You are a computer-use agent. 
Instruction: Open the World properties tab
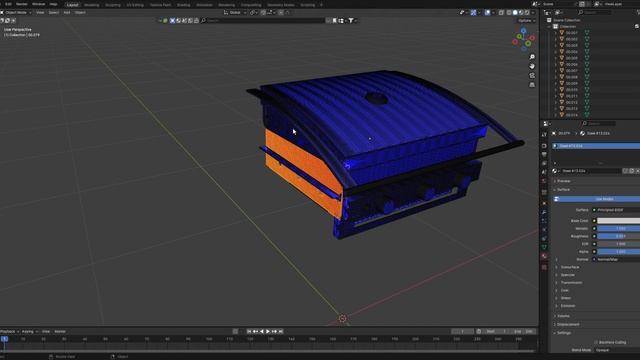[x=544, y=181]
